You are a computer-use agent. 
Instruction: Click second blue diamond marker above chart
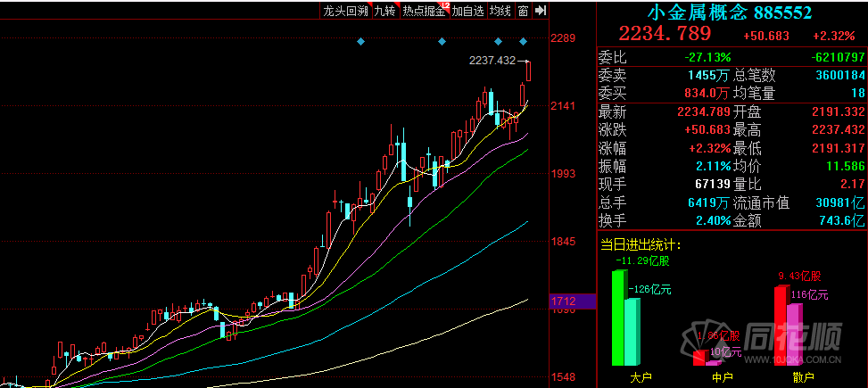coord(442,42)
